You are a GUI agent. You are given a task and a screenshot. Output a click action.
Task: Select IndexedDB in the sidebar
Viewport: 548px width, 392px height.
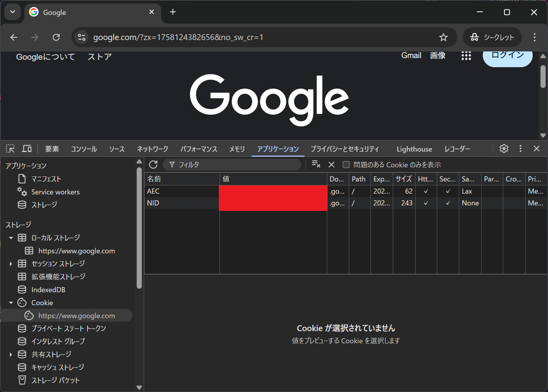click(x=48, y=290)
